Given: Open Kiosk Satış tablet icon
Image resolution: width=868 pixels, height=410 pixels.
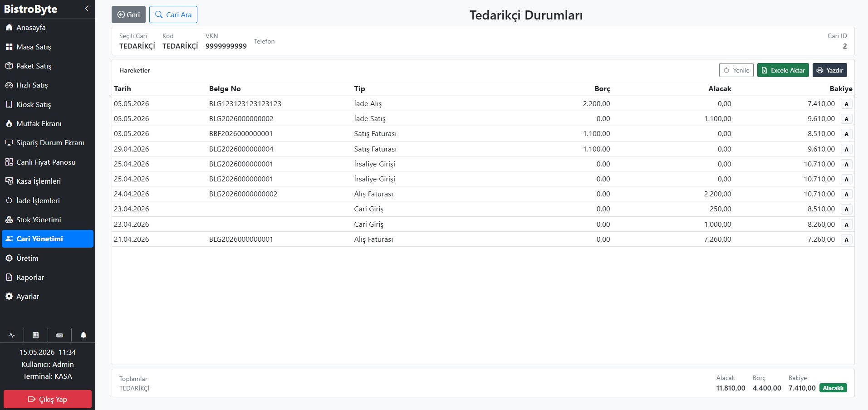Looking at the screenshot, I should pyautogui.click(x=9, y=104).
